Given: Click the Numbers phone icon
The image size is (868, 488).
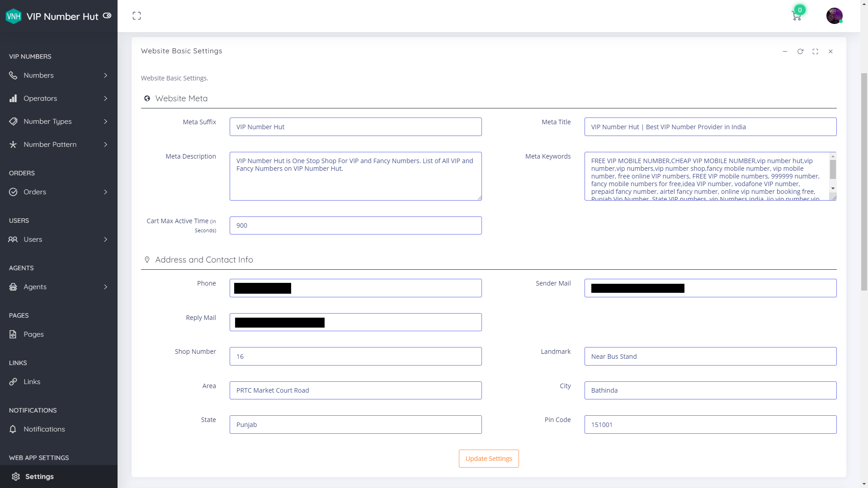Looking at the screenshot, I should click(x=13, y=75).
